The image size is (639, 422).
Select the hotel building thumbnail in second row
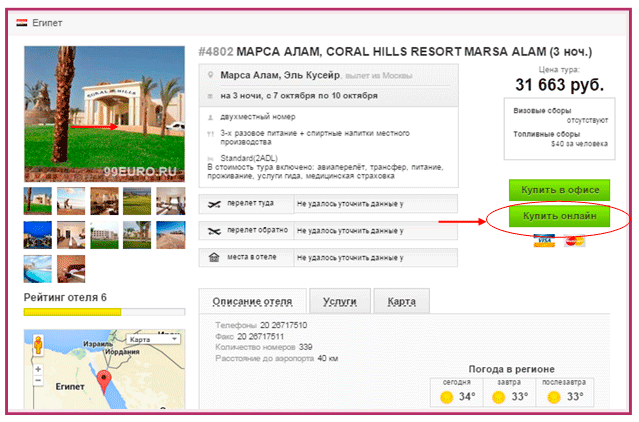coord(104,235)
